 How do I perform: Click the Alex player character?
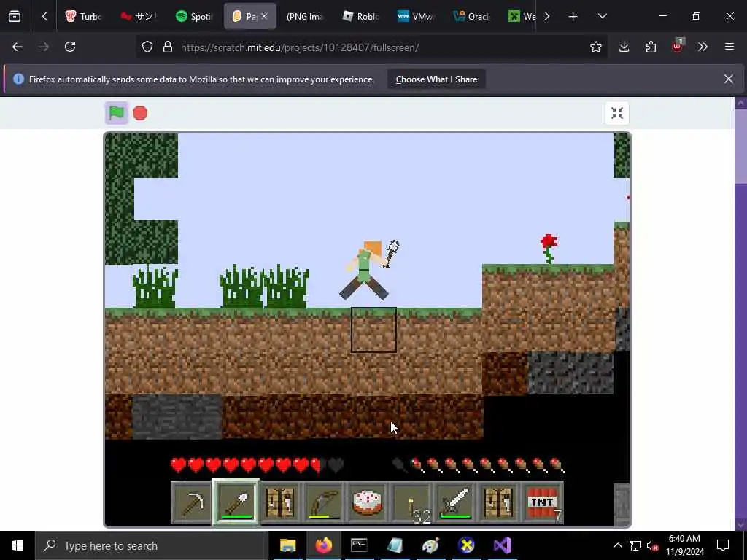365,270
